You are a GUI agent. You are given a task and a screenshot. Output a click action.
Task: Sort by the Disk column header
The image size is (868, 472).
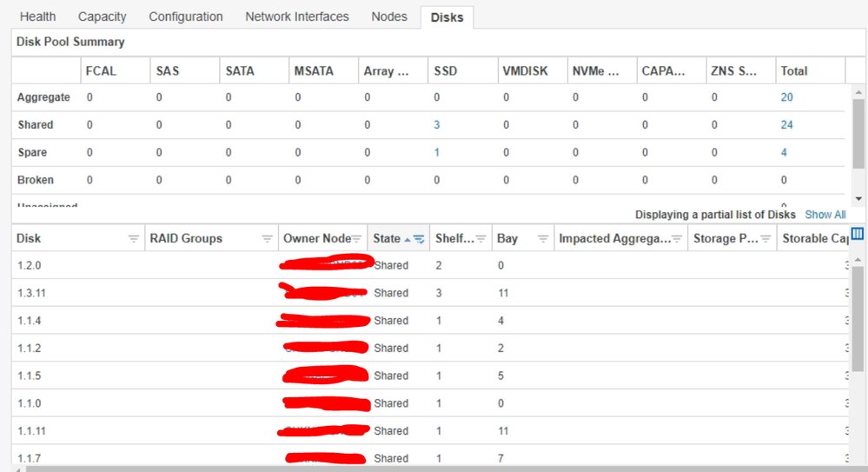point(29,238)
